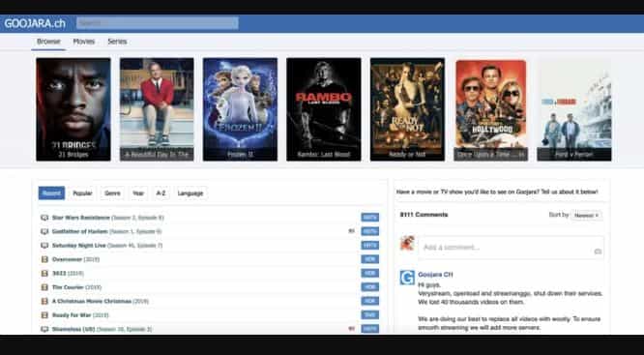644x355 pixels.
Task: Click the user avatar beside Add a comment
Action: (407, 243)
